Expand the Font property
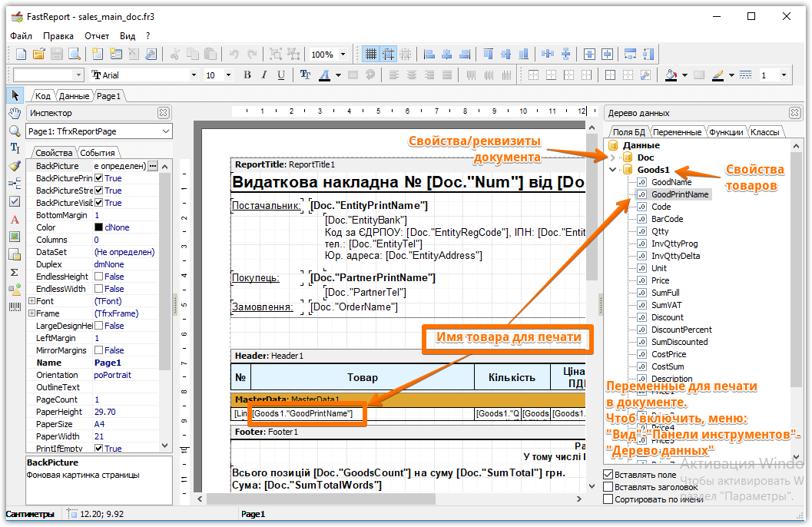812x527 pixels. [x=31, y=301]
